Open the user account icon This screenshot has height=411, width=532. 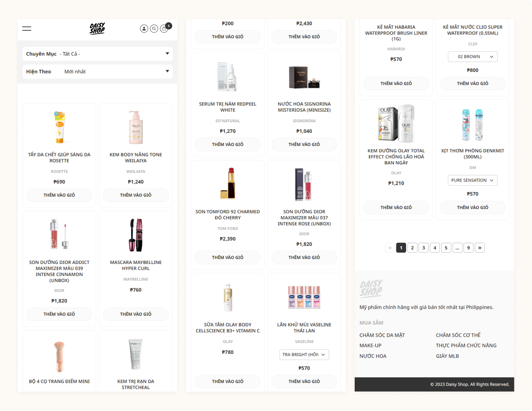coord(144,29)
